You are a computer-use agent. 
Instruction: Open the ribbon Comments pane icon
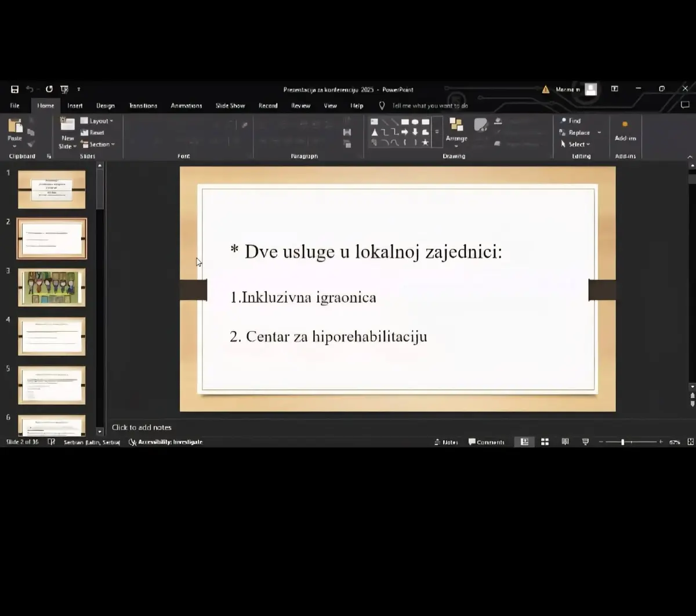point(685,106)
